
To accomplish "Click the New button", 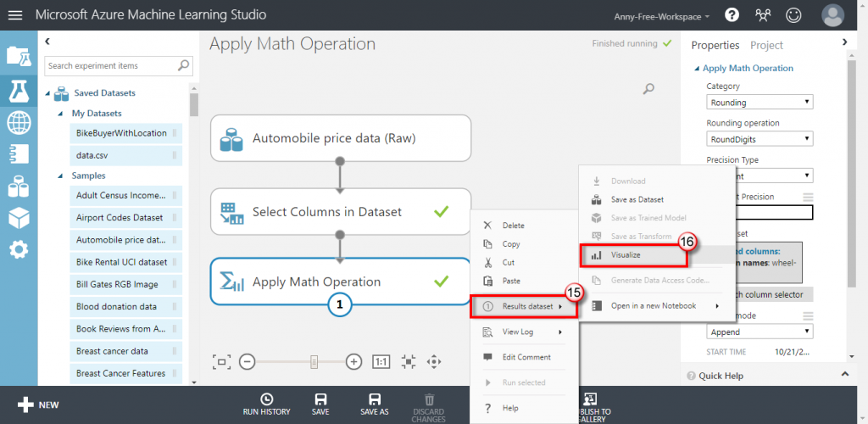I will tap(38, 404).
